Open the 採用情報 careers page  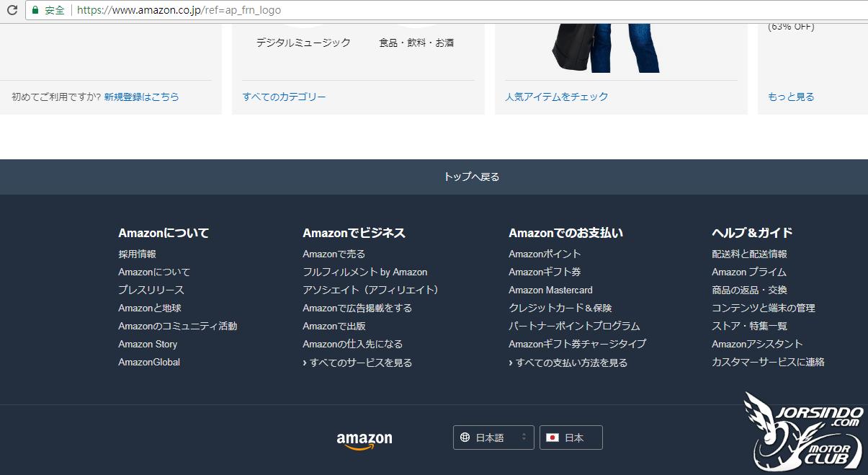(x=136, y=254)
